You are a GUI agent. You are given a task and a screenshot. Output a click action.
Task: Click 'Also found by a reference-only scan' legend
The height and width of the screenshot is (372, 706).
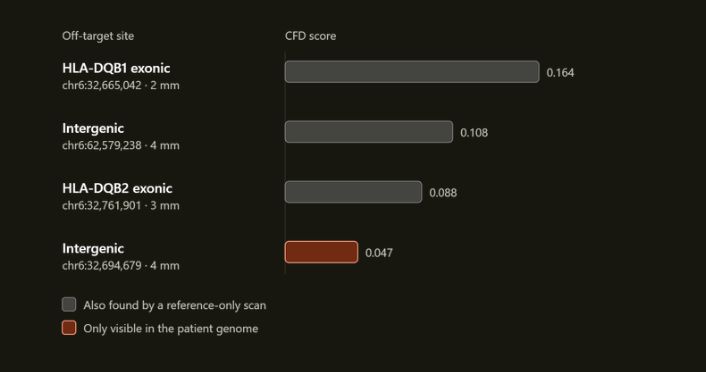coord(175,305)
